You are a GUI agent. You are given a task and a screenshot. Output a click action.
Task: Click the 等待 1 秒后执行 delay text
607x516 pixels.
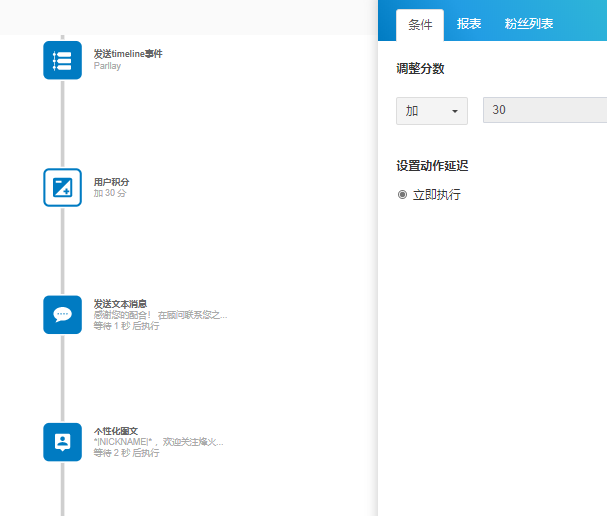pos(126,326)
